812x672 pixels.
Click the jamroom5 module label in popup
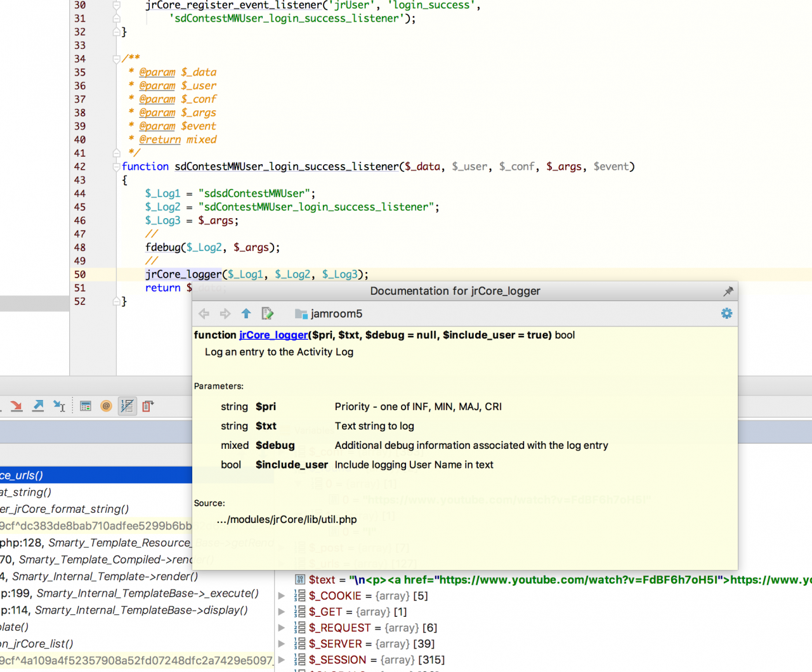point(336,314)
